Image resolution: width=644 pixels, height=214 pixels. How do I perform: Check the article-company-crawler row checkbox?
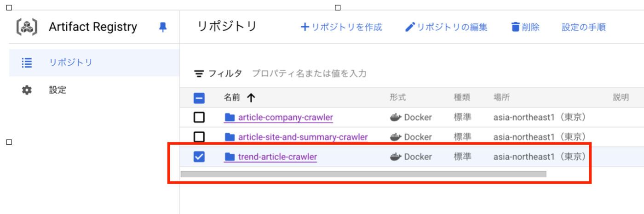tap(199, 118)
